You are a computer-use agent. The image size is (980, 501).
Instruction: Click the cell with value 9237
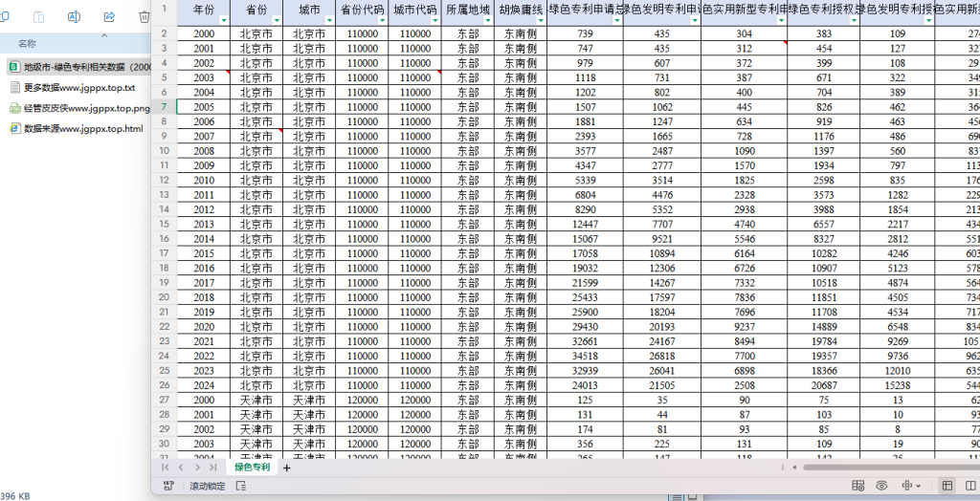coord(744,327)
